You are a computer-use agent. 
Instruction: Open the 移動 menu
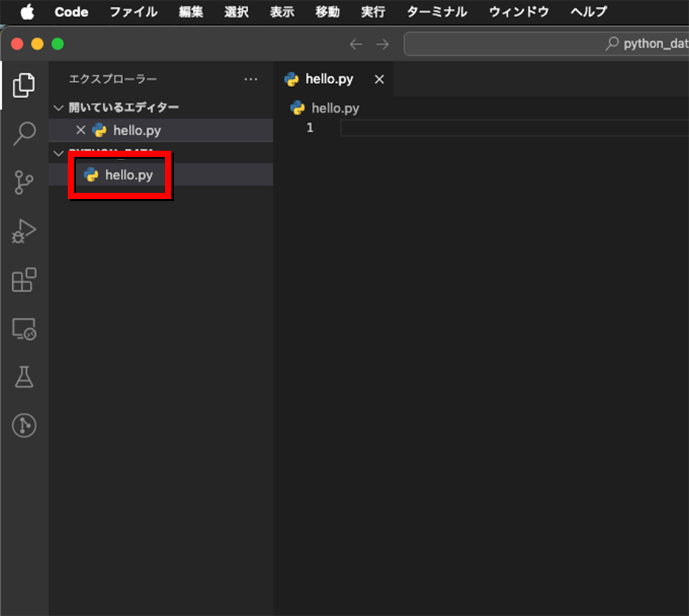pyautogui.click(x=327, y=12)
